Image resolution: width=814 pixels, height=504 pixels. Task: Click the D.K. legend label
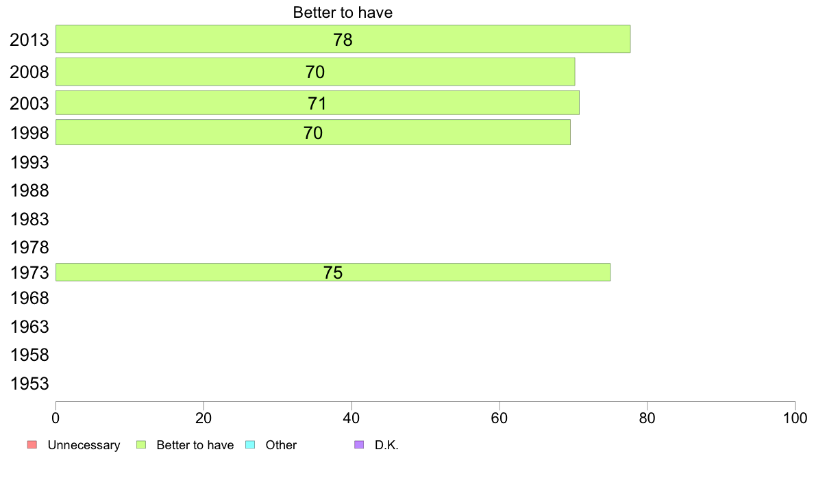(x=386, y=445)
